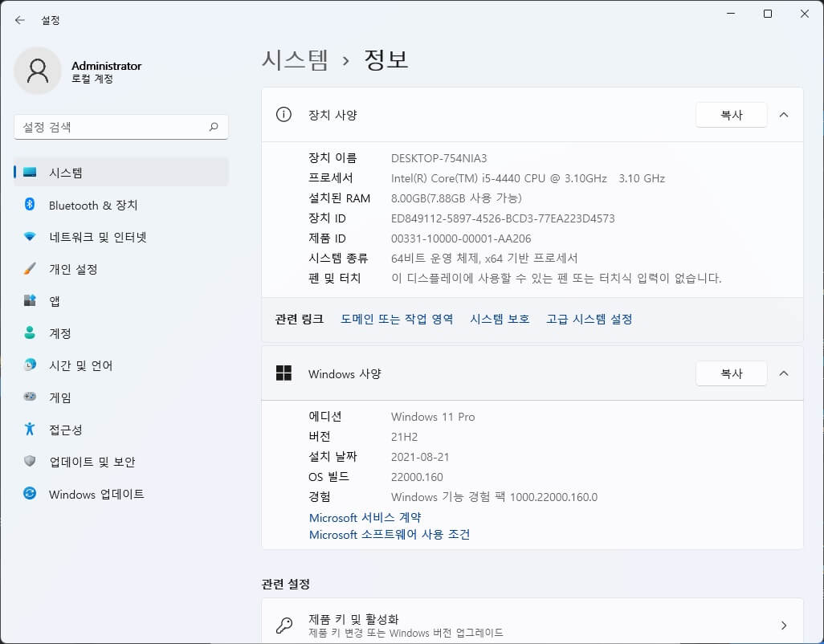Select product ID 00331-10000-00001-AA206

[x=461, y=238]
